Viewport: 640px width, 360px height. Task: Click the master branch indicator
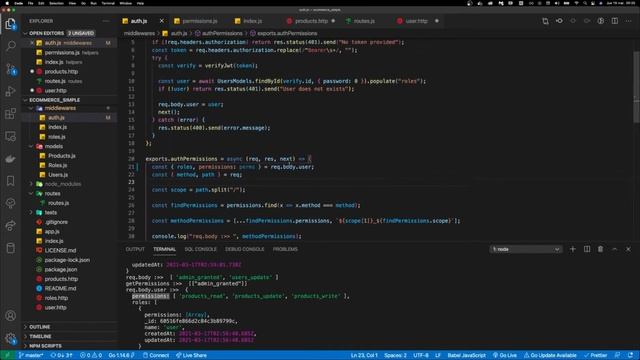point(31,355)
